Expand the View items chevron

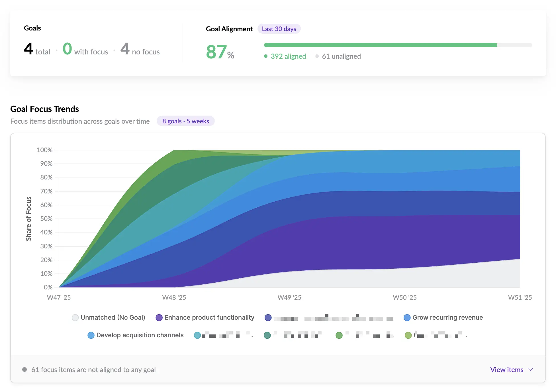click(530, 370)
